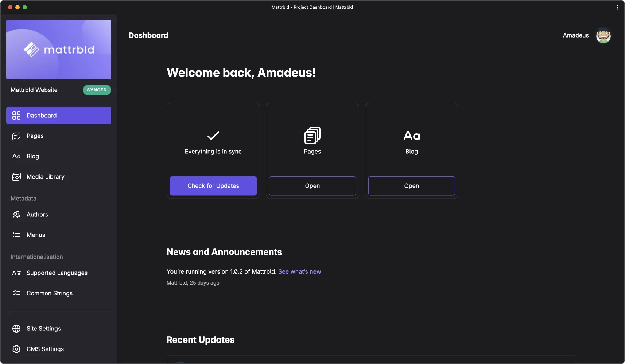Open the Media Library icon
This screenshot has height=364, width=625.
(x=16, y=177)
